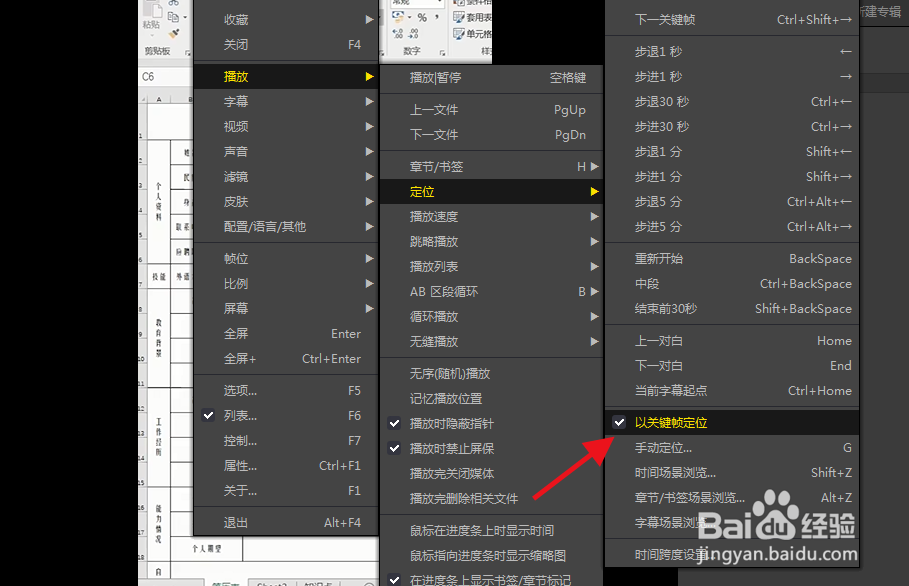This screenshot has width=909, height=586.
Task: Go to 上一文件 PgUp
Action: pyautogui.click(x=492, y=110)
